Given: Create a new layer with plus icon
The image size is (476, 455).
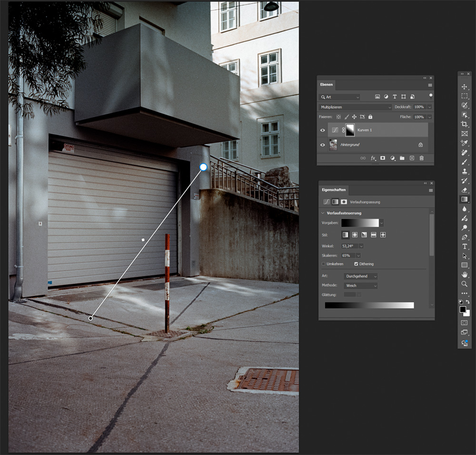Looking at the screenshot, I should pyautogui.click(x=412, y=158).
